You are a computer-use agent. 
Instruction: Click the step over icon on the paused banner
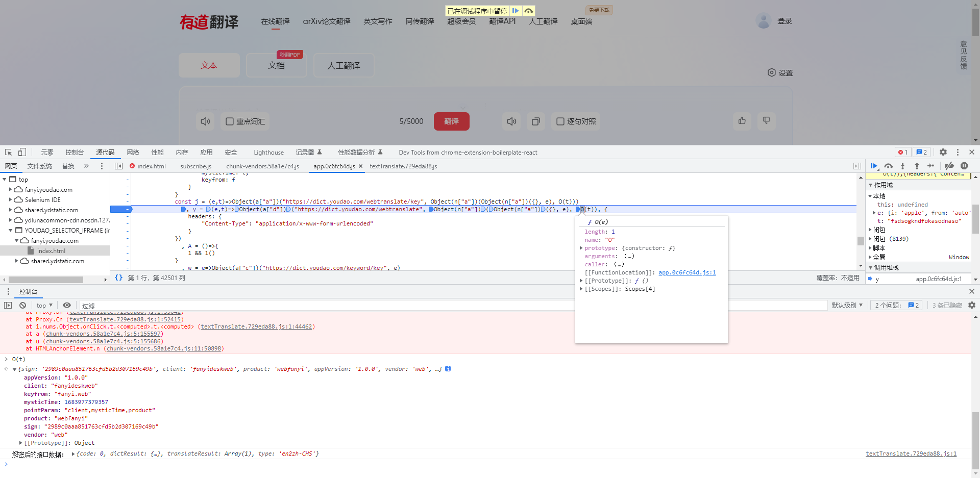click(529, 11)
